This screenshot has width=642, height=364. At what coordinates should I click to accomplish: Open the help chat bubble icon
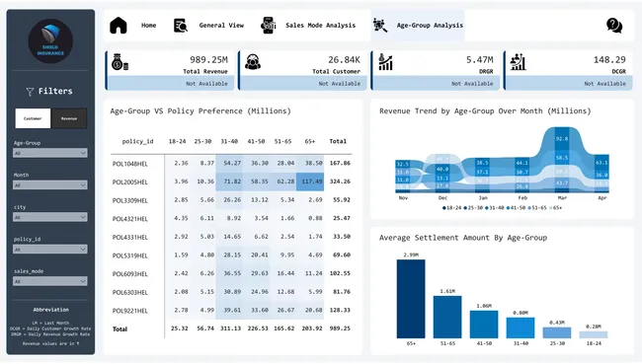click(614, 26)
